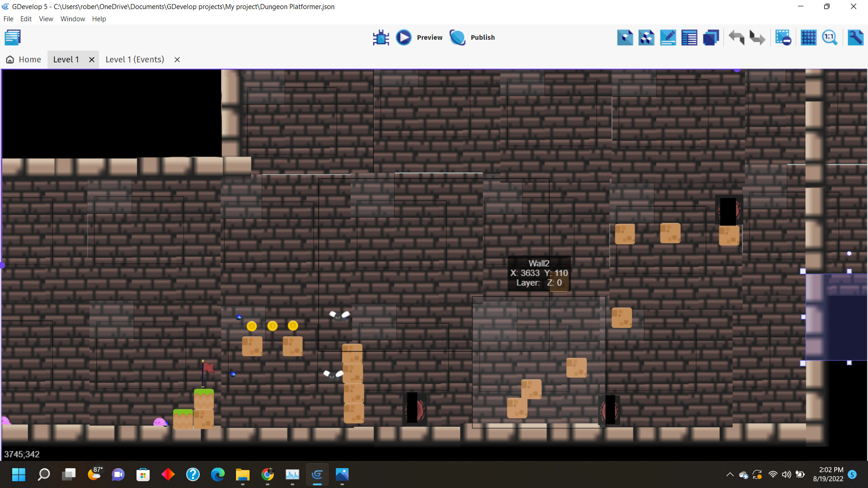The width and height of the screenshot is (868, 488).
Task: Toggle the grid overlay in the scene
Action: pyautogui.click(x=808, y=37)
